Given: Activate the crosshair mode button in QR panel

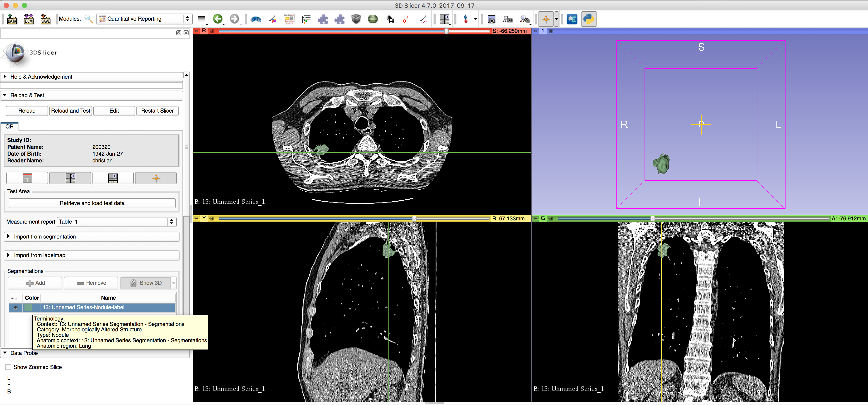Looking at the screenshot, I should click(x=156, y=178).
